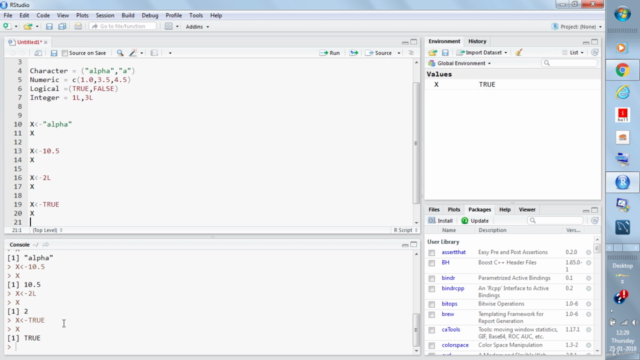Click Install packages button
Screen dimensions: 640x360
point(440,220)
